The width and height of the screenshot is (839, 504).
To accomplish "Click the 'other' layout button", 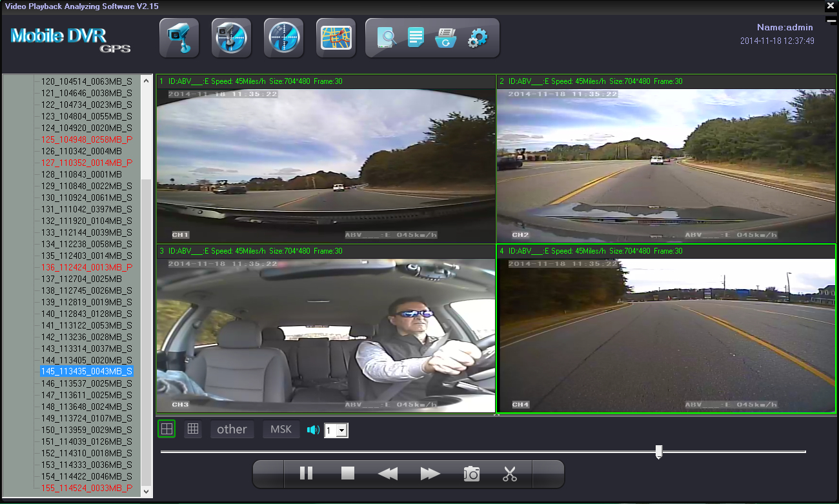I will pyautogui.click(x=232, y=429).
